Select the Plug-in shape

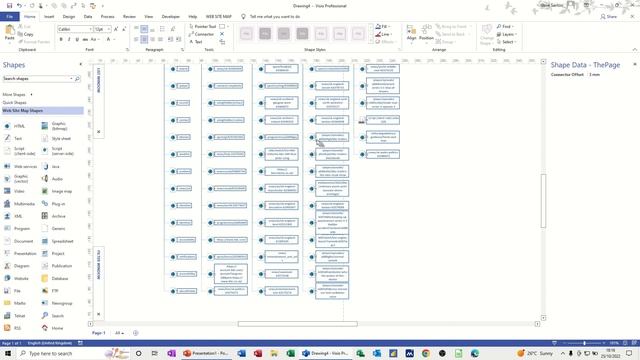(53, 204)
